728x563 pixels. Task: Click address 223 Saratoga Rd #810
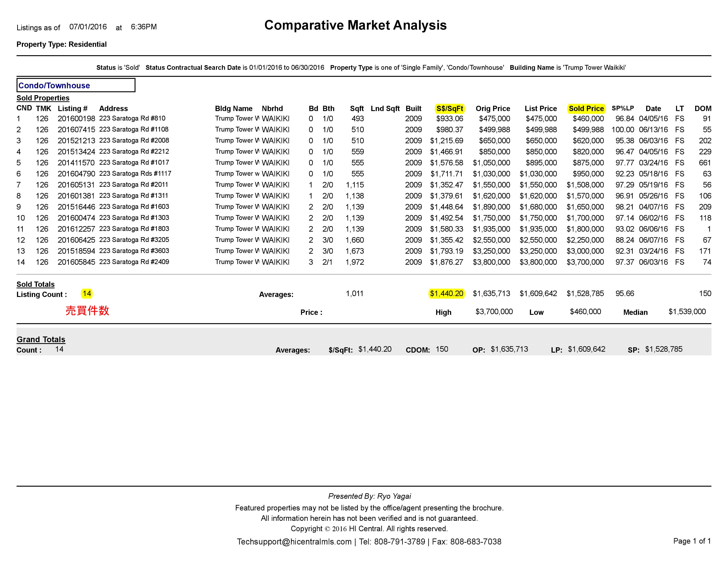[132, 118]
